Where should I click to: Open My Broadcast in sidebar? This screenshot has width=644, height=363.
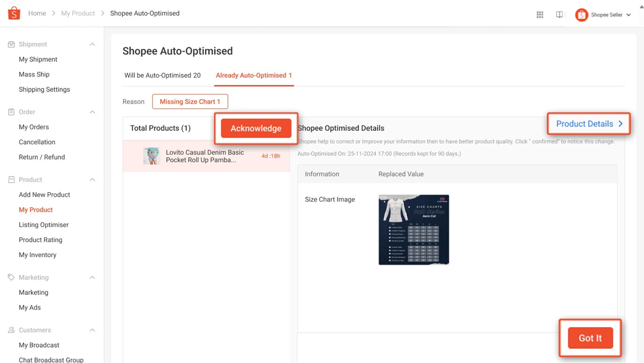[39, 345]
